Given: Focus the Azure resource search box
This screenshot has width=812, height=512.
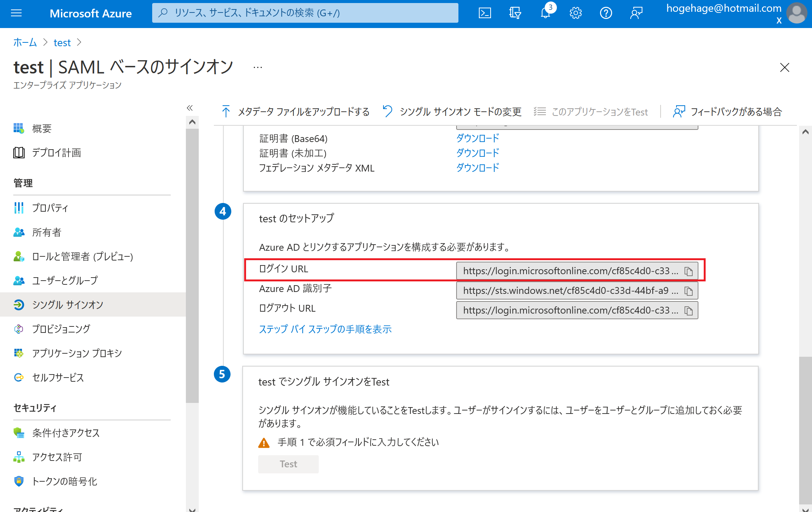Looking at the screenshot, I should coord(305,13).
